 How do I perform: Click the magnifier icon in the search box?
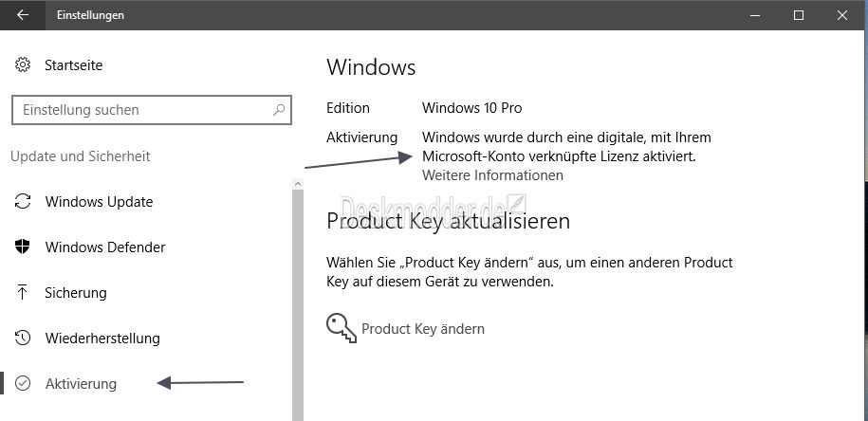(x=279, y=110)
